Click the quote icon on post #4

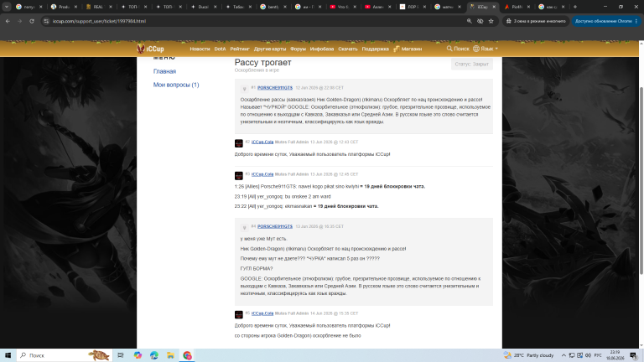pos(244,227)
